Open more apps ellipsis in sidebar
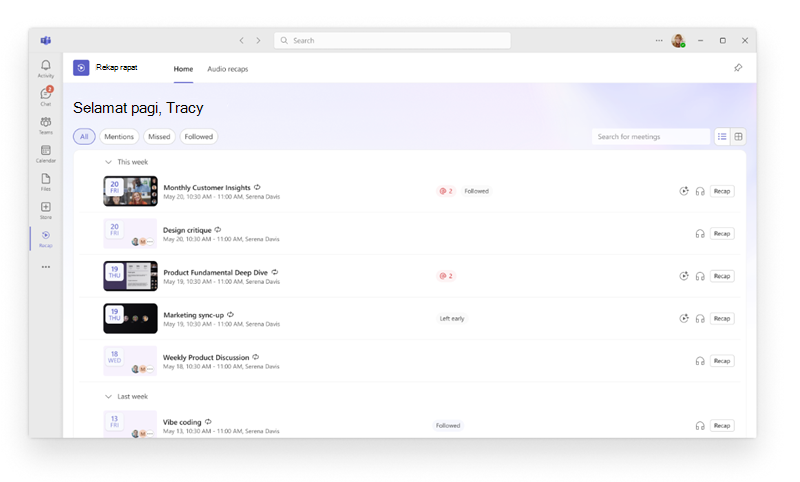 [x=46, y=267]
